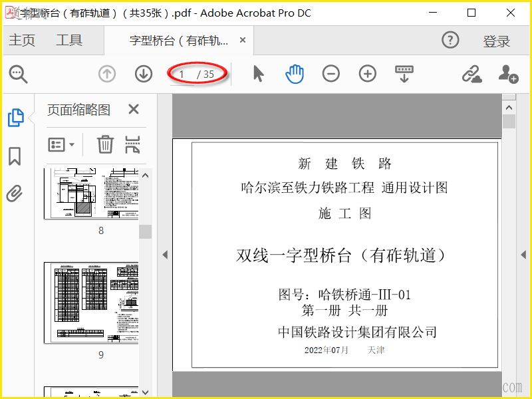Click page label 8 under thumbnail
This screenshot has height=399, width=532.
pos(101,231)
